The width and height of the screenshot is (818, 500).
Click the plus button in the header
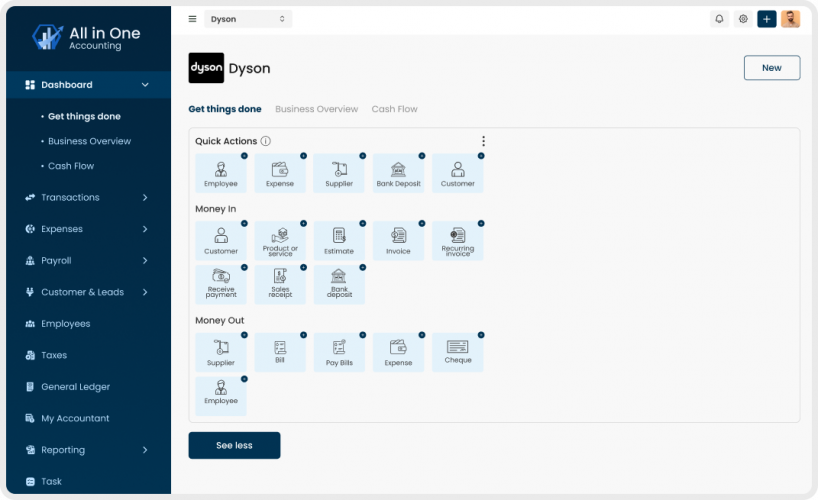point(767,19)
